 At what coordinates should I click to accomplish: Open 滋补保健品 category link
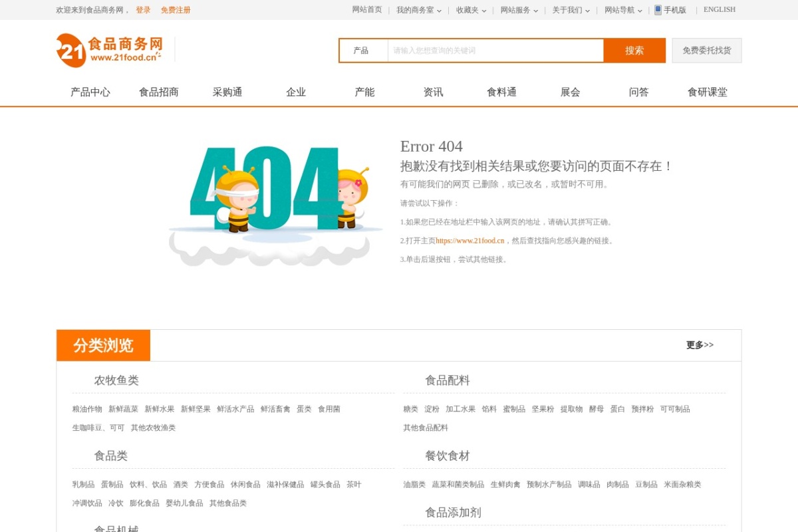(x=285, y=484)
